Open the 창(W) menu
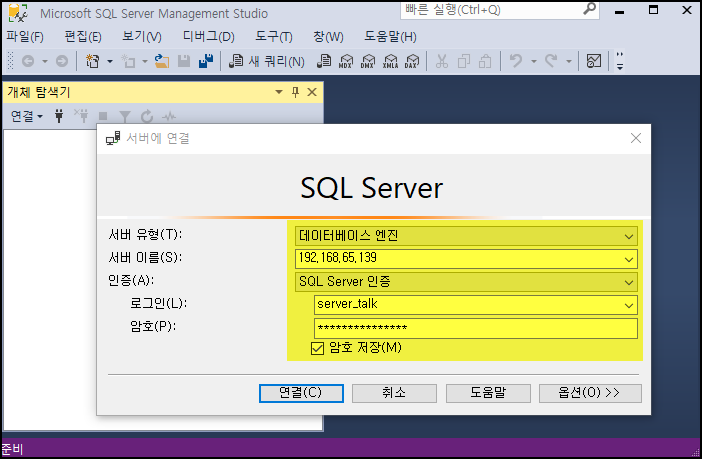 (x=328, y=37)
